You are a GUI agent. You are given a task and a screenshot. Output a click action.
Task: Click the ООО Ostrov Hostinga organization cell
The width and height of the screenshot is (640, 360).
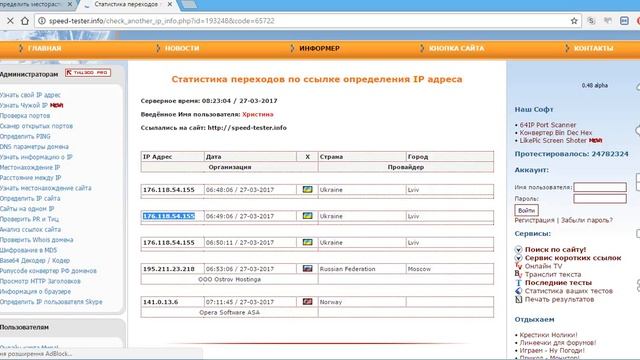point(229,279)
